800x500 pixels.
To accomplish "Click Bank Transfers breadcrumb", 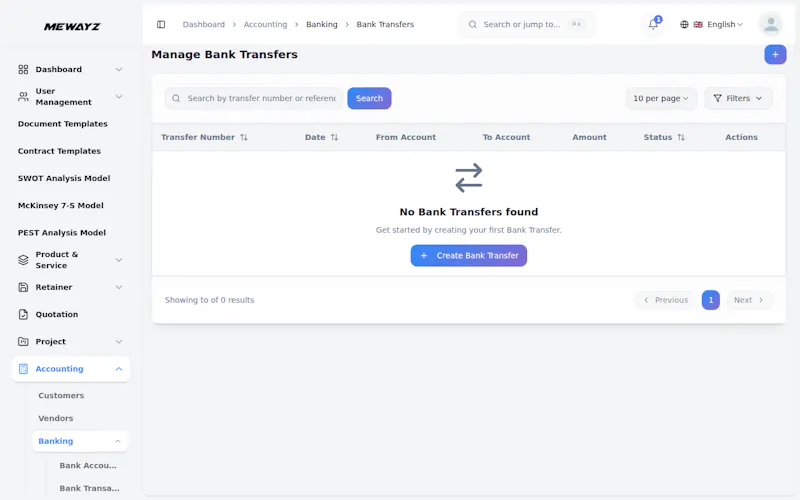I will tap(385, 24).
